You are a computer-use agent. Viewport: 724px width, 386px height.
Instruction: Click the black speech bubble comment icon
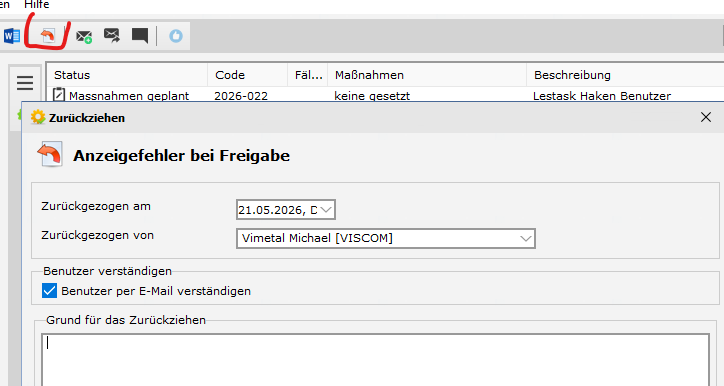(x=140, y=36)
